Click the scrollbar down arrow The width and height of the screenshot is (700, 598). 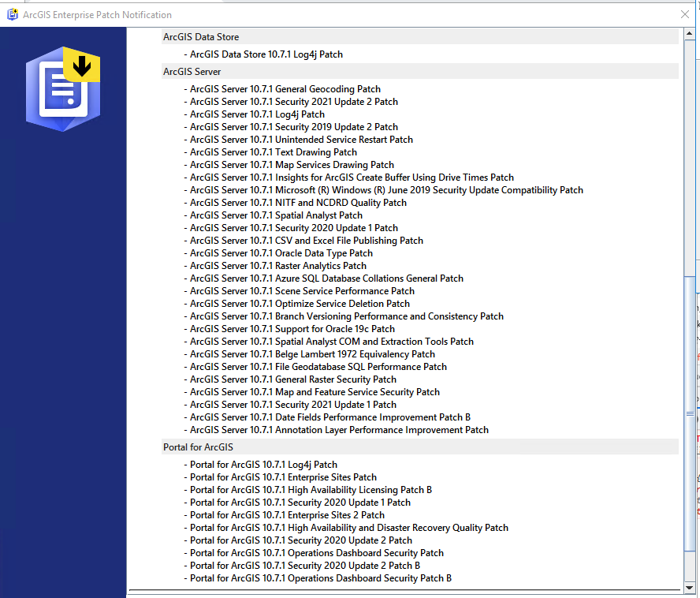click(x=689, y=588)
